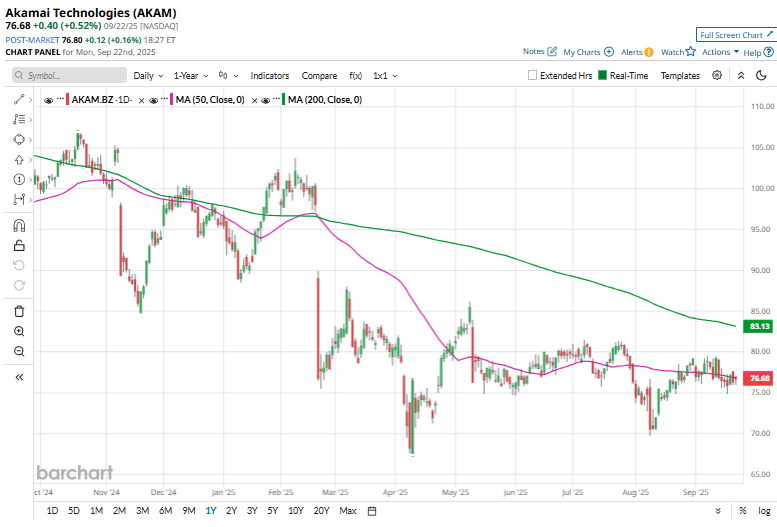Open the Fibonacci tools icon
Screen dimensions: 777x527
tap(19, 119)
